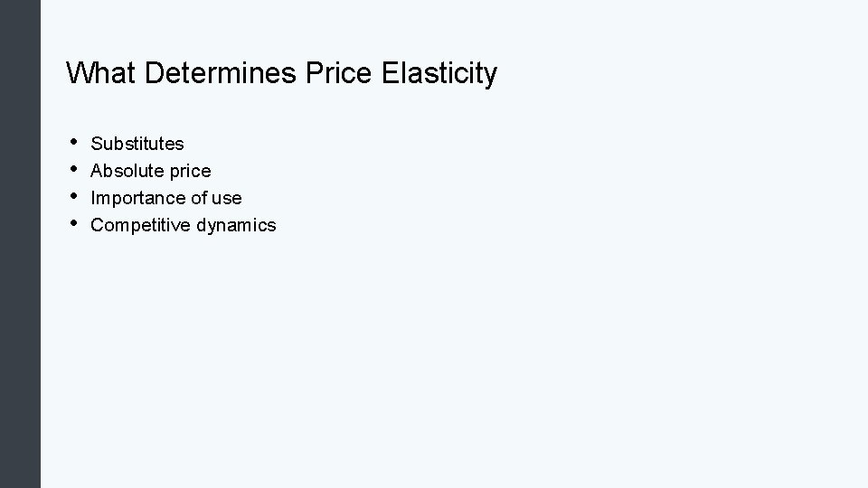Click the word 'price' in second bullet
The height and width of the screenshot is (488, 868).
pos(191,172)
